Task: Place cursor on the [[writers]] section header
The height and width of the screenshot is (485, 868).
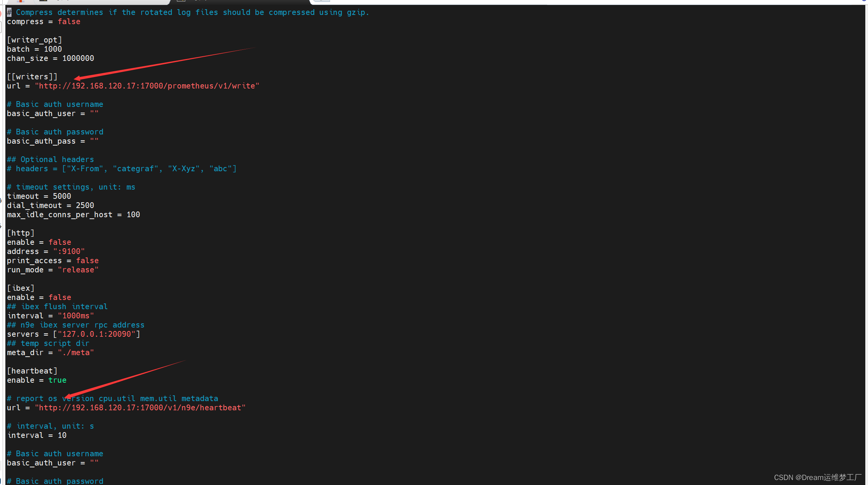Action: point(32,77)
